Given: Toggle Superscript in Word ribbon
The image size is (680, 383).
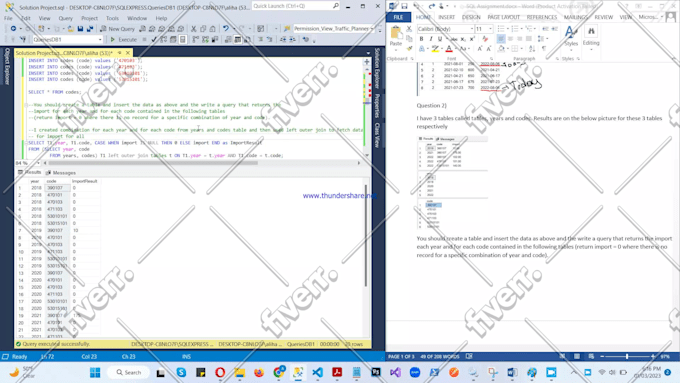Looking at the screenshot, I should (x=472, y=39).
